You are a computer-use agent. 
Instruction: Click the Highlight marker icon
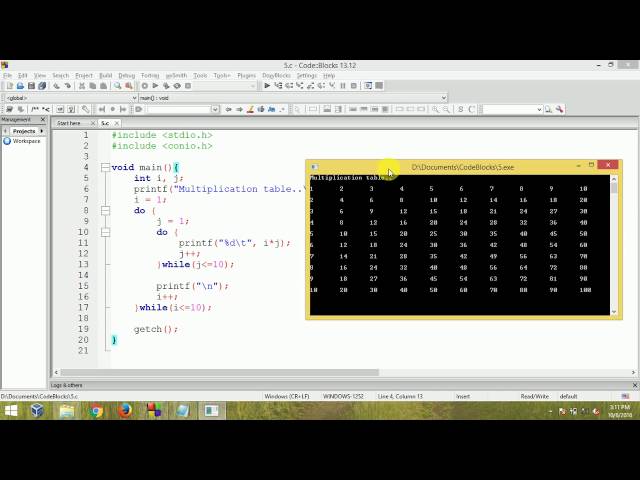250,109
